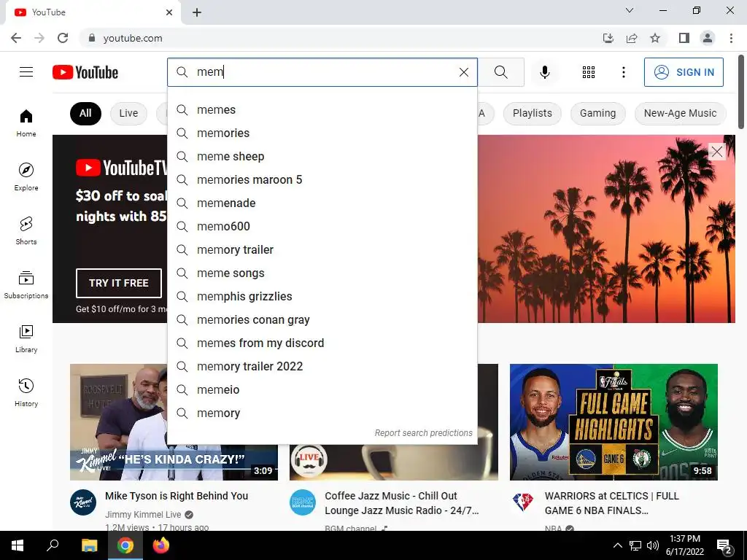Open the Chrome three-dot menu

[731, 38]
